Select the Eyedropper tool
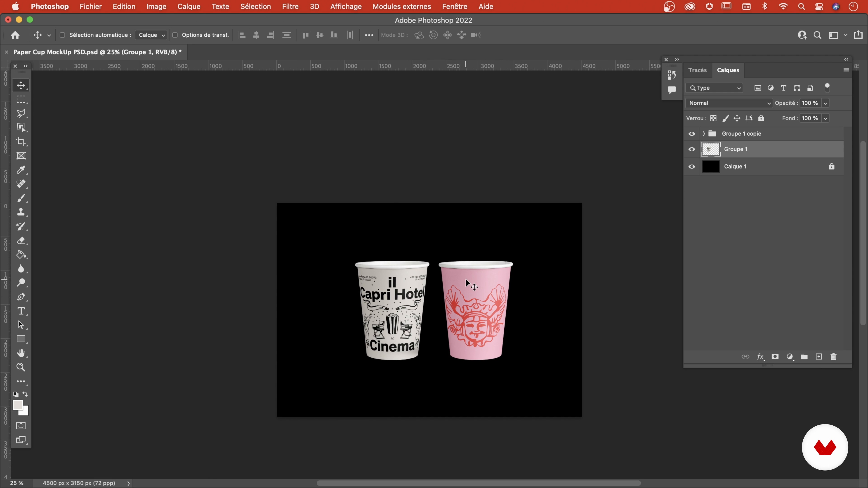Screen dimensions: 868x488 click(21, 170)
